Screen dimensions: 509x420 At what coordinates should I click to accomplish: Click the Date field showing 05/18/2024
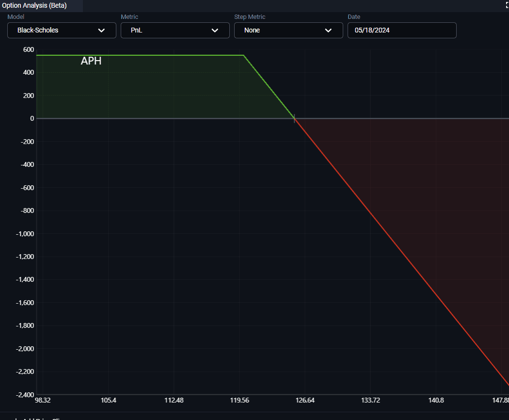tap(402, 30)
